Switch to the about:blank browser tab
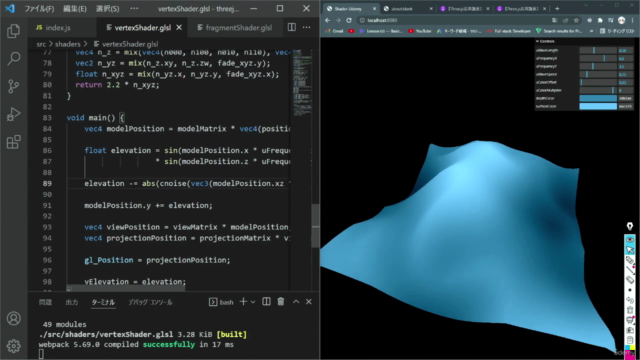This screenshot has width=640, height=360. (407, 8)
